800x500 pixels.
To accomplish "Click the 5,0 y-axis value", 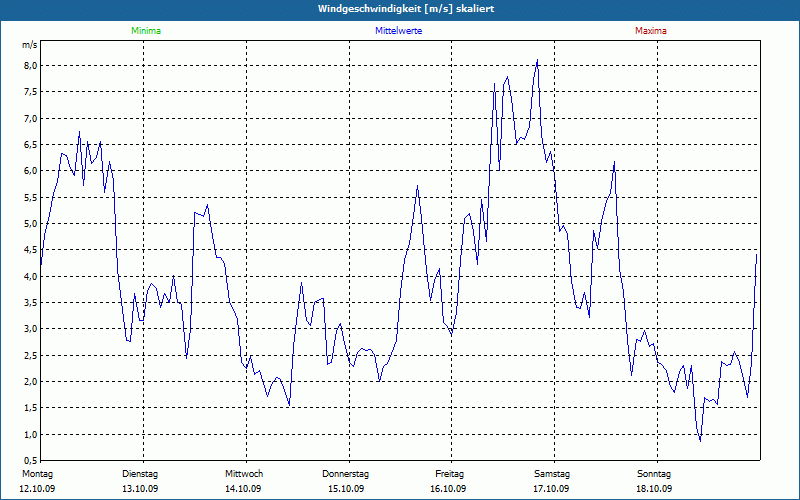I will point(30,223).
